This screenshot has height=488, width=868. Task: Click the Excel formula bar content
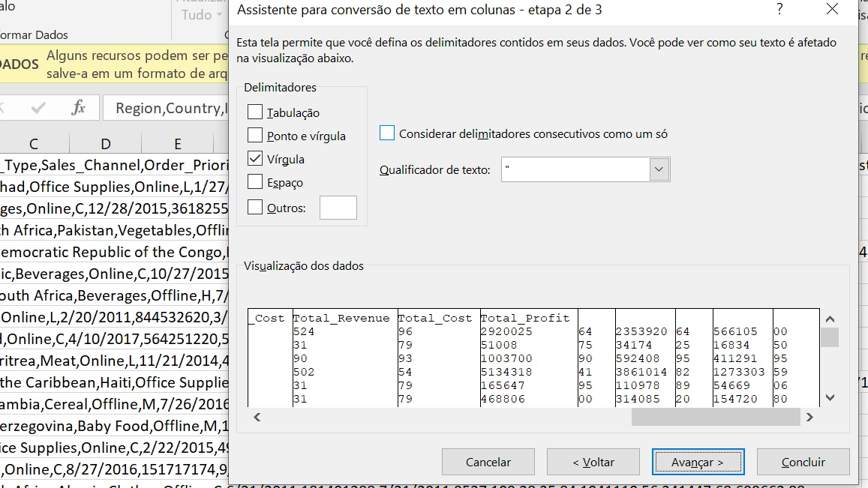click(166, 108)
